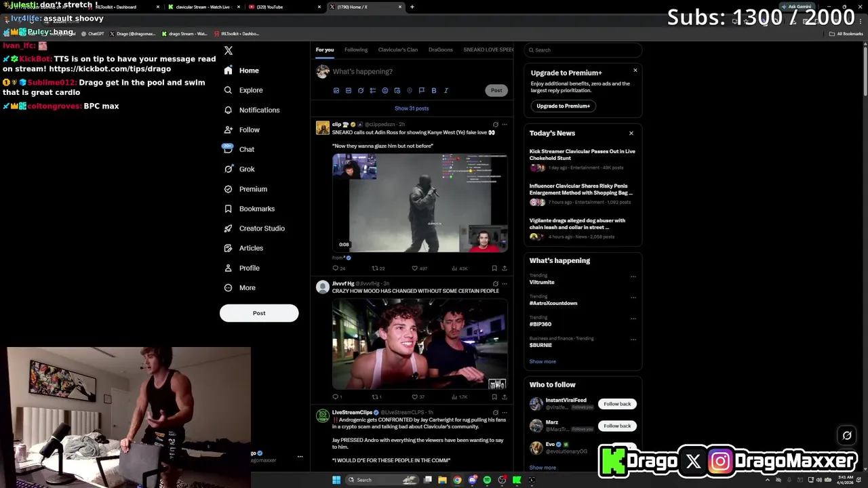868x488 pixels.
Task: Show 31 new posts
Action: point(412,108)
